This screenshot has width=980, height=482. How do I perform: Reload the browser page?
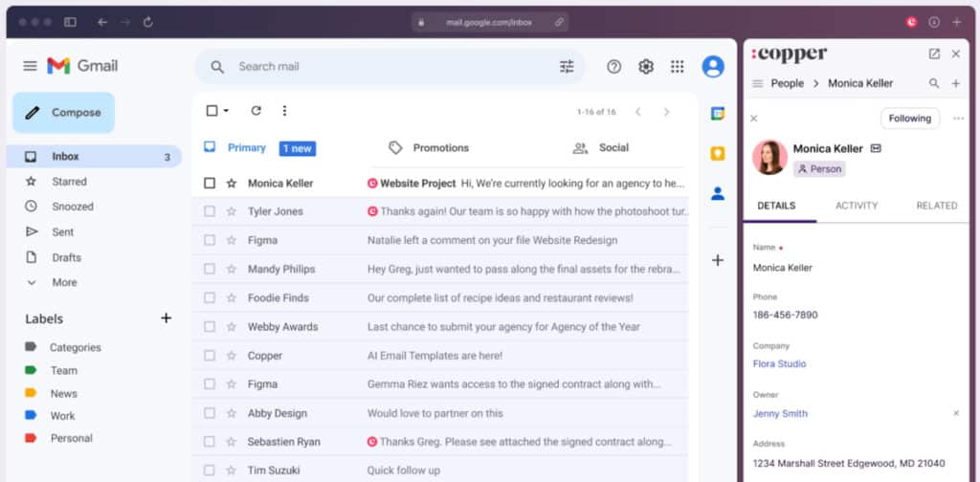[148, 22]
